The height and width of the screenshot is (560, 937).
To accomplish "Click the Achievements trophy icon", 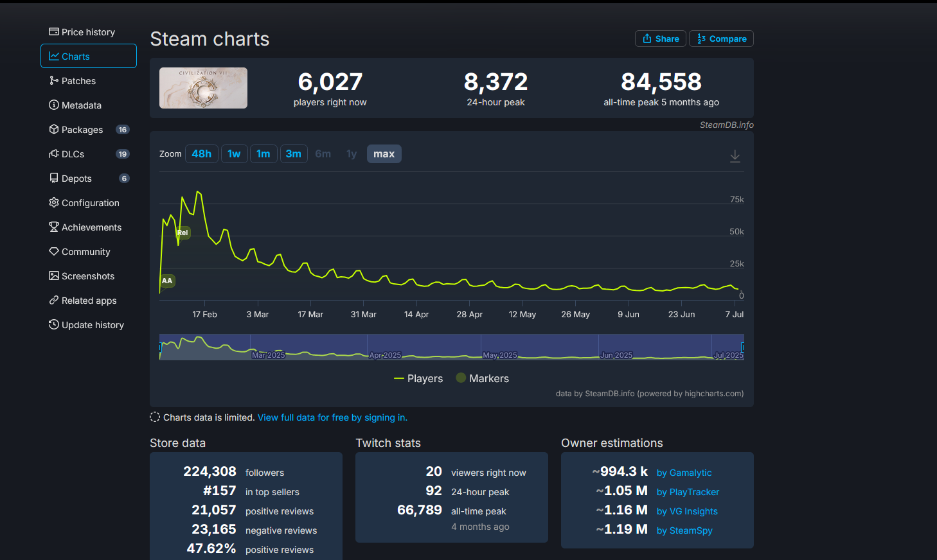I will (x=54, y=227).
